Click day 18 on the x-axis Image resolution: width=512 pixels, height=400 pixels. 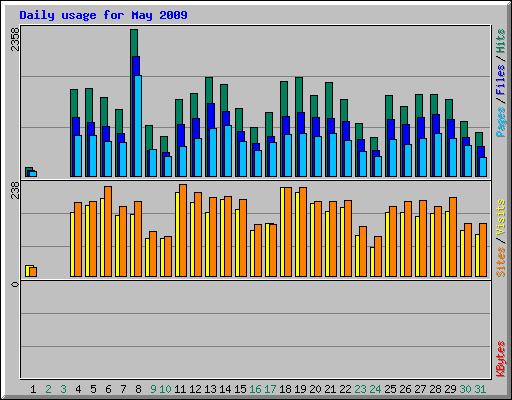[x=285, y=389]
